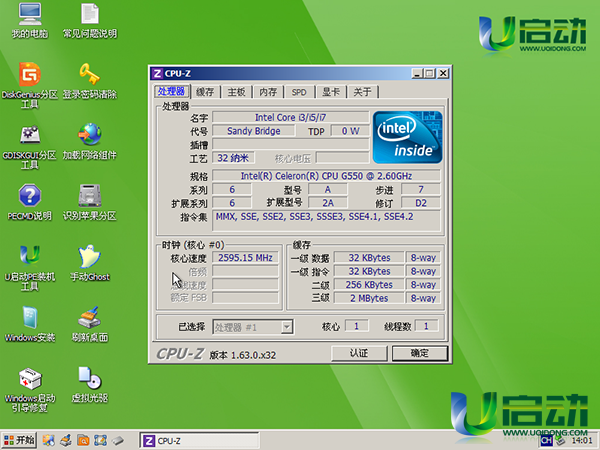This screenshot has width=600, height=450.
Task: Click the CH language indicator in tray
Action: click(546, 441)
